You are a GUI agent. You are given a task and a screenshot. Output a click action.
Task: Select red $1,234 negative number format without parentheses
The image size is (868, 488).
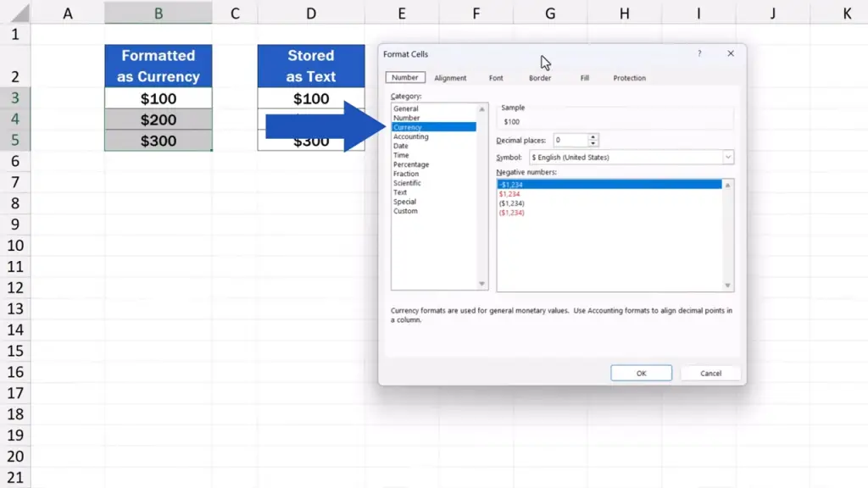(x=511, y=194)
